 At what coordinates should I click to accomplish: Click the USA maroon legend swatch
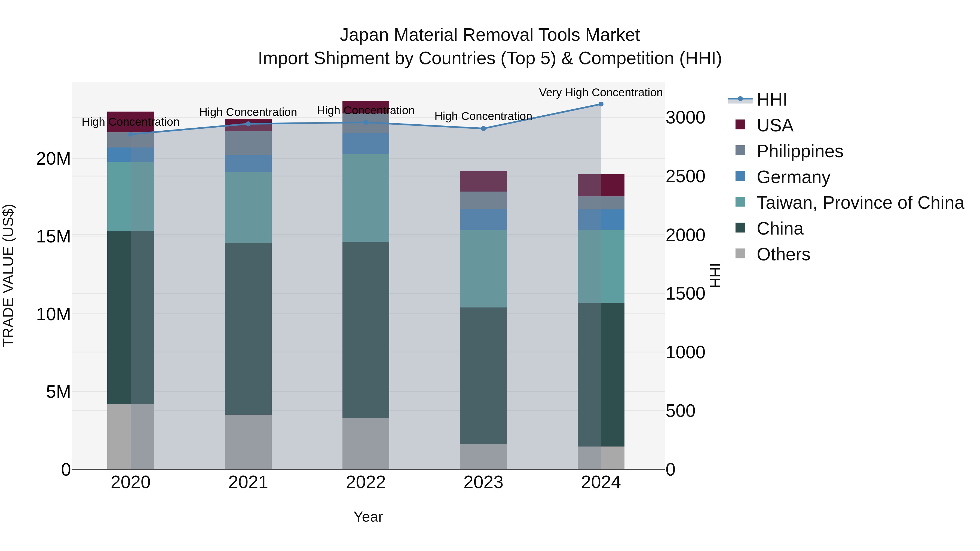pos(740,124)
